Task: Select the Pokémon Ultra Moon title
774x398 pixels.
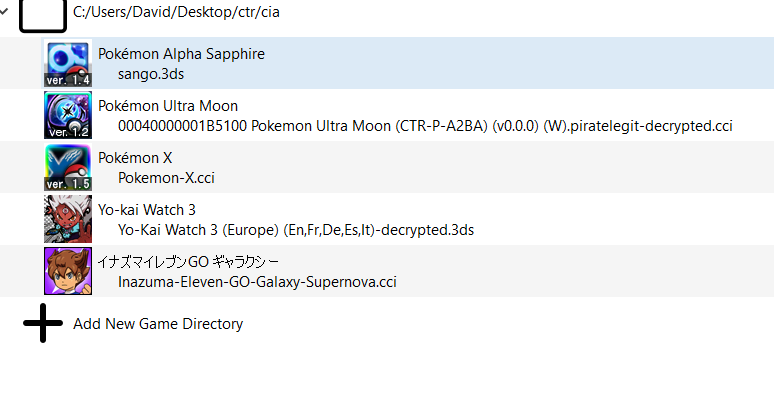Action: 168,106
